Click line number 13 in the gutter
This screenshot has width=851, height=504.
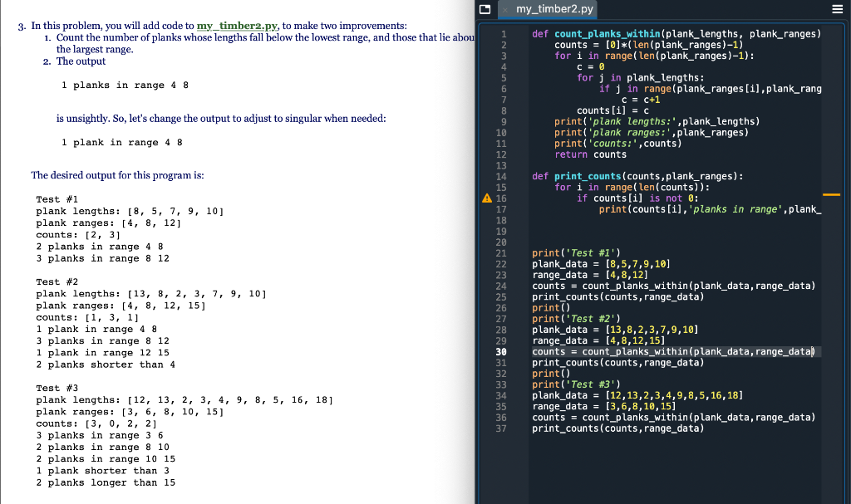[501, 165]
